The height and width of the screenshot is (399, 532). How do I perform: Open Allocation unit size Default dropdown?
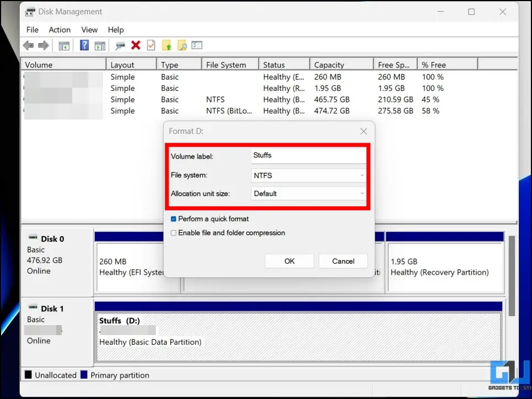308,193
